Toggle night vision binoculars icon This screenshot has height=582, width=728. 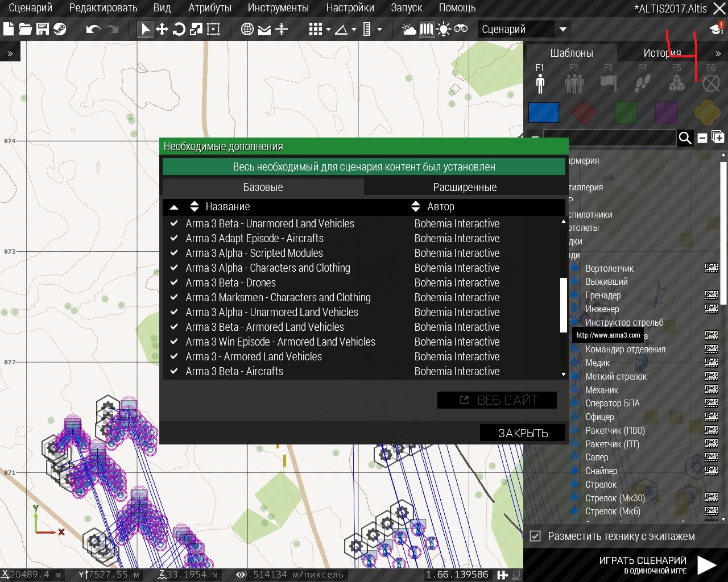click(461, 29)
